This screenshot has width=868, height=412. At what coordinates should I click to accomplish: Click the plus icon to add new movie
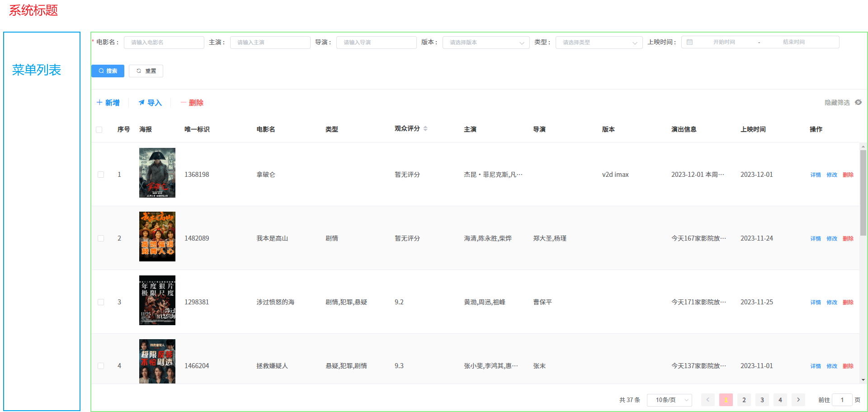(x=99, y=103)
